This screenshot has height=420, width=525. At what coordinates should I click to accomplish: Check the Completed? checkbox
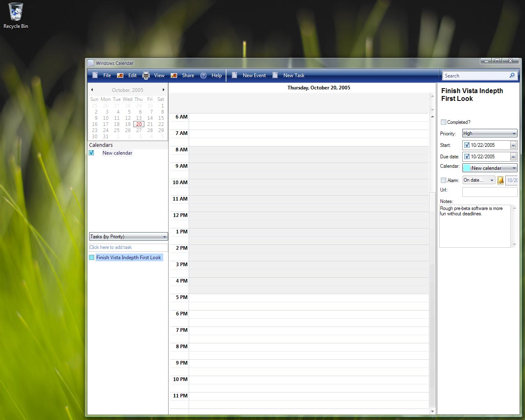(x=443, y=122)
